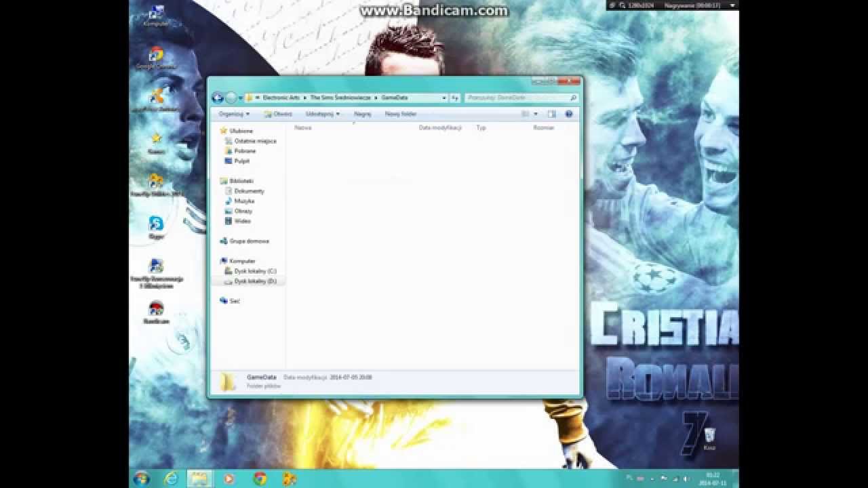Sort by the 'Nazwa' column header
Viewport: 868px width, 488px height.
click(303, 127)
